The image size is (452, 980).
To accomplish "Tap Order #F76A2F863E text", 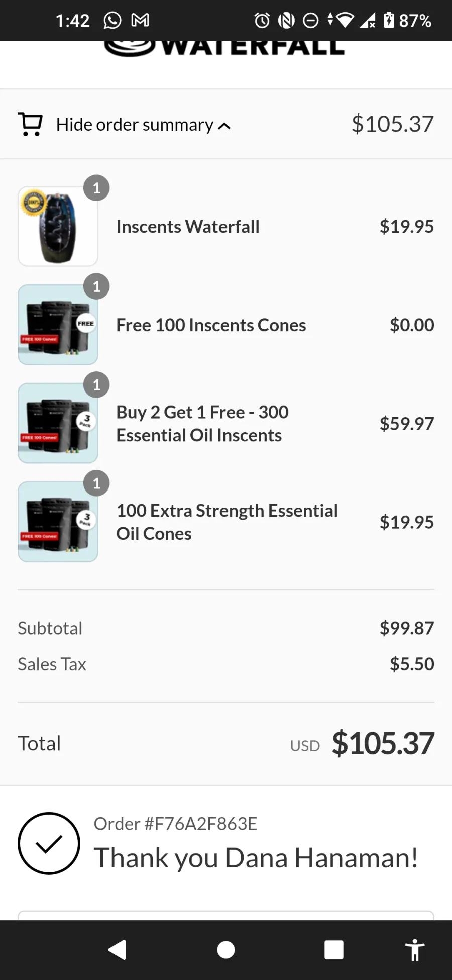I will 175,824.
